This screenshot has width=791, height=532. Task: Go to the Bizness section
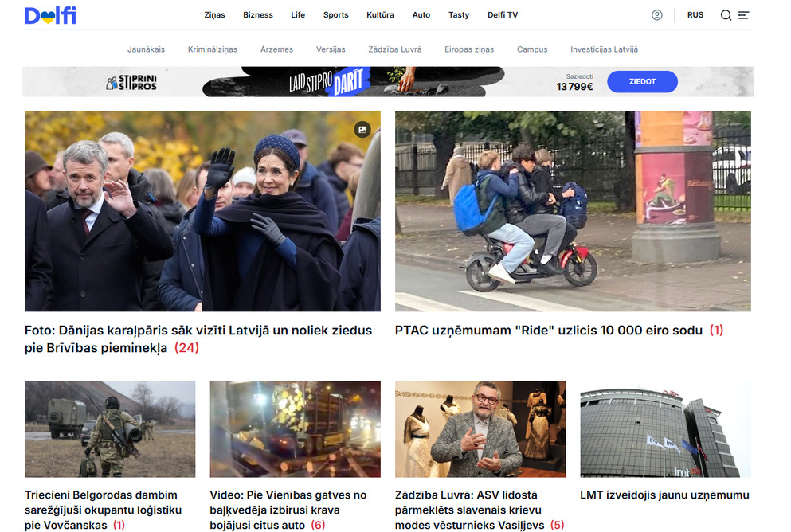pyautogui.click(x=258, y=15)
